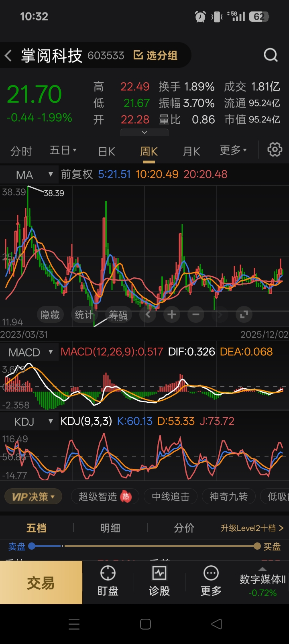Tap Android recent apps menu icon
Viewport: 289px width, 644px height.
pos(74,624)
